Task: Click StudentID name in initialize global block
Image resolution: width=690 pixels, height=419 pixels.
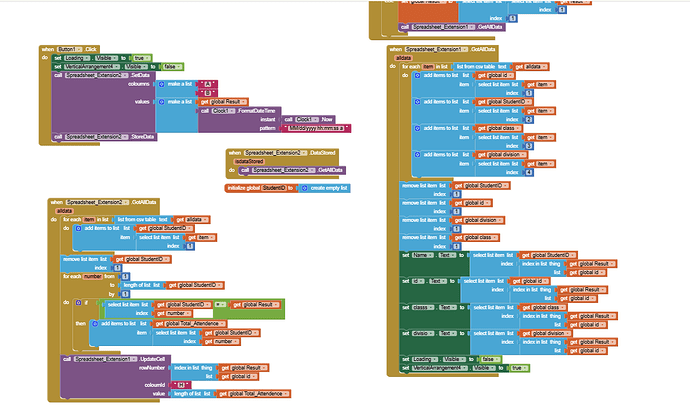Action: [x=274, y=188]
